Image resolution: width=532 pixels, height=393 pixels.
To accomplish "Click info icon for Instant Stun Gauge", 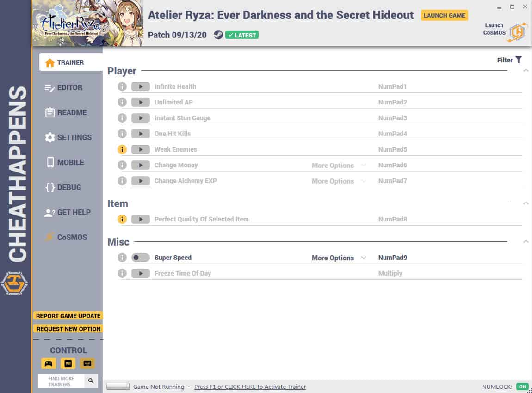I will [x=122, y=118].
